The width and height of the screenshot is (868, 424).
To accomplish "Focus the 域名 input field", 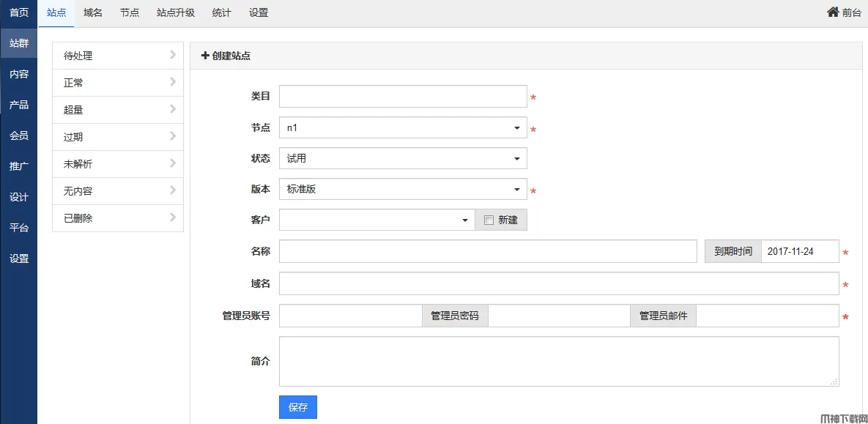I will tap(559, 283).
